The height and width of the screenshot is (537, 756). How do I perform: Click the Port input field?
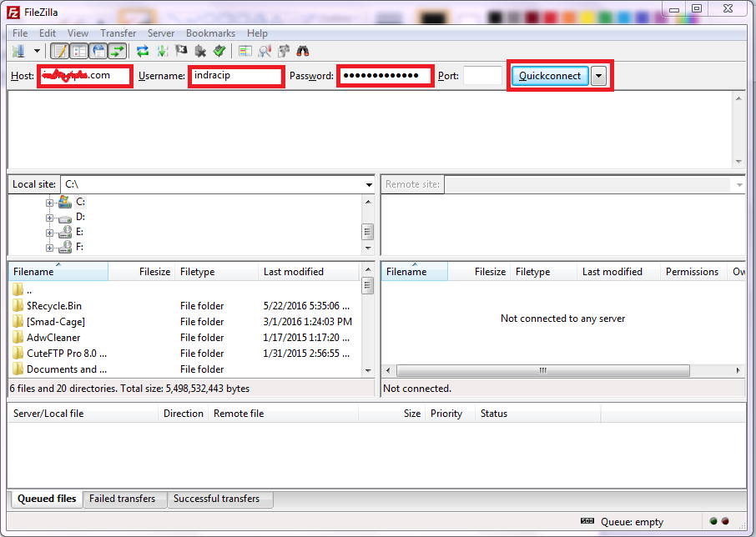point(482,76)
